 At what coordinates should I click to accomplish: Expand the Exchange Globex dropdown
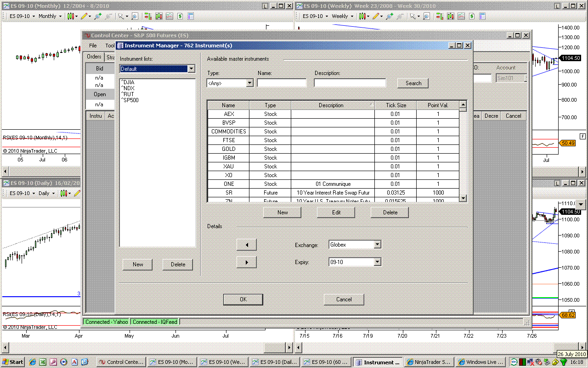tap(377, 245)
